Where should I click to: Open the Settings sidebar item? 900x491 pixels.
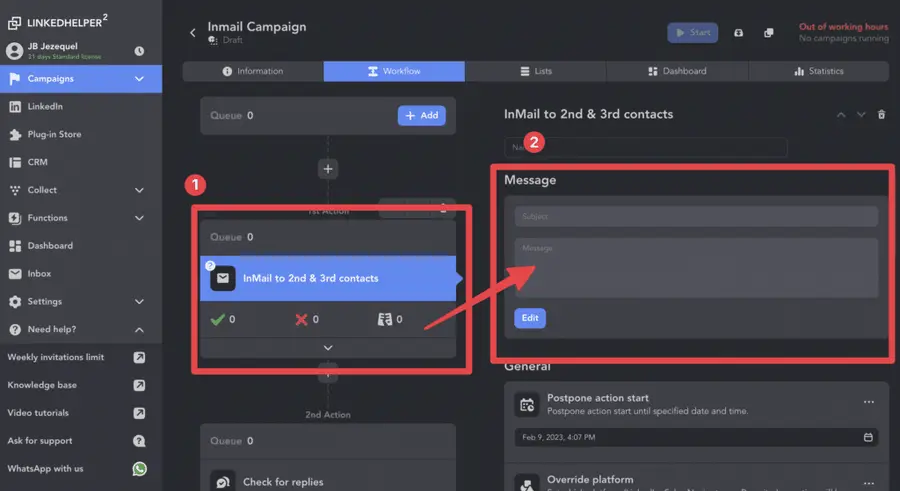pos(81,301)
